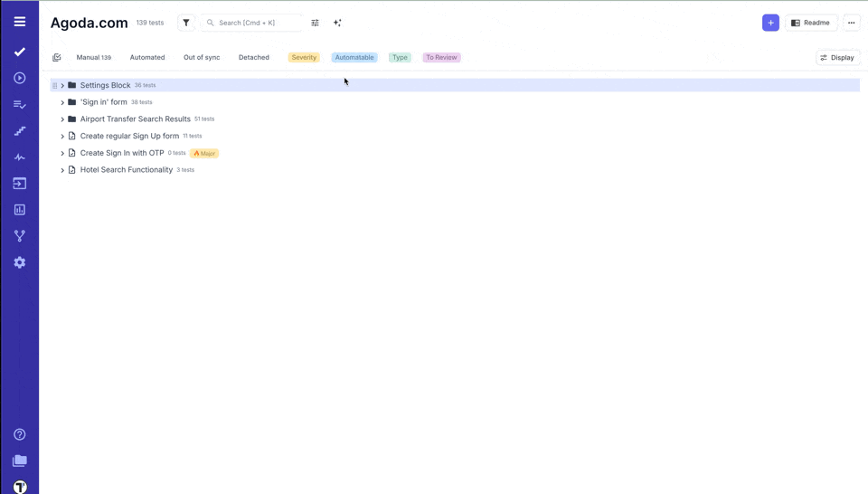The image size is (868, 494).
Task: Select the Severity label filter
Action: 304,58
